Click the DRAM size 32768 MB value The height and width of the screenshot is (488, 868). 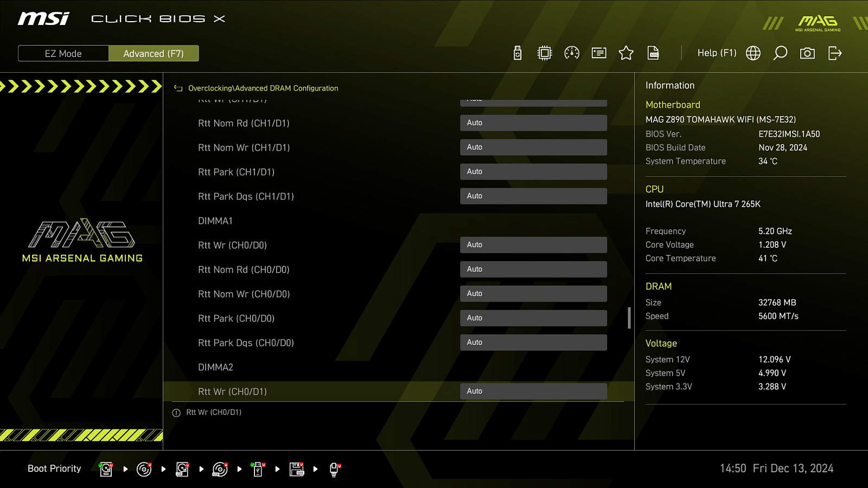click(x=777, y=303)
